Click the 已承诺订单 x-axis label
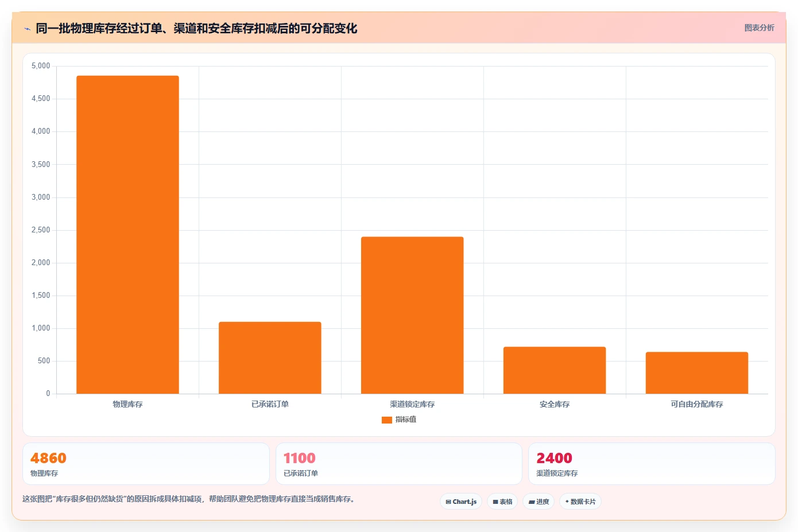798x532 pixels. pyautogui.click(x=270, y=405)
